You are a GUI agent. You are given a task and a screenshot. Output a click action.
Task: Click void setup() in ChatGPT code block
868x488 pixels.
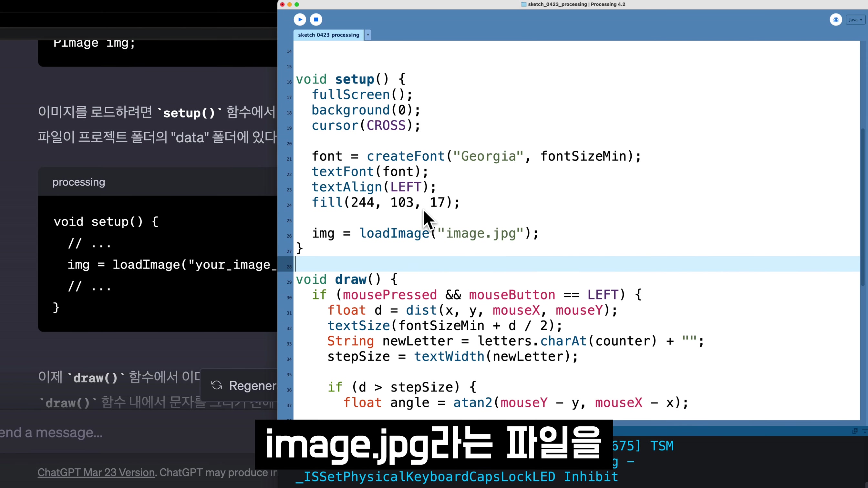pyautogui.click(x=106, y=222)
